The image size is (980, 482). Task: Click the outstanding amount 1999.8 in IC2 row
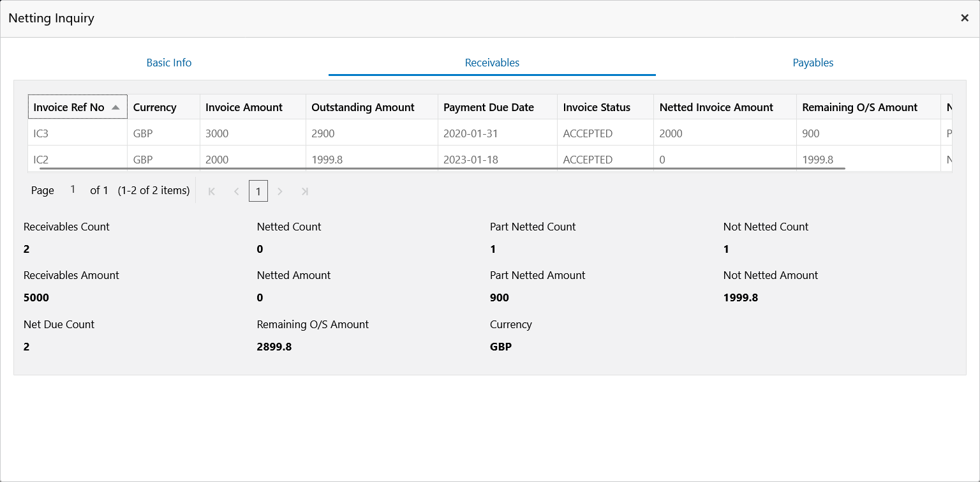click(371, 159)
